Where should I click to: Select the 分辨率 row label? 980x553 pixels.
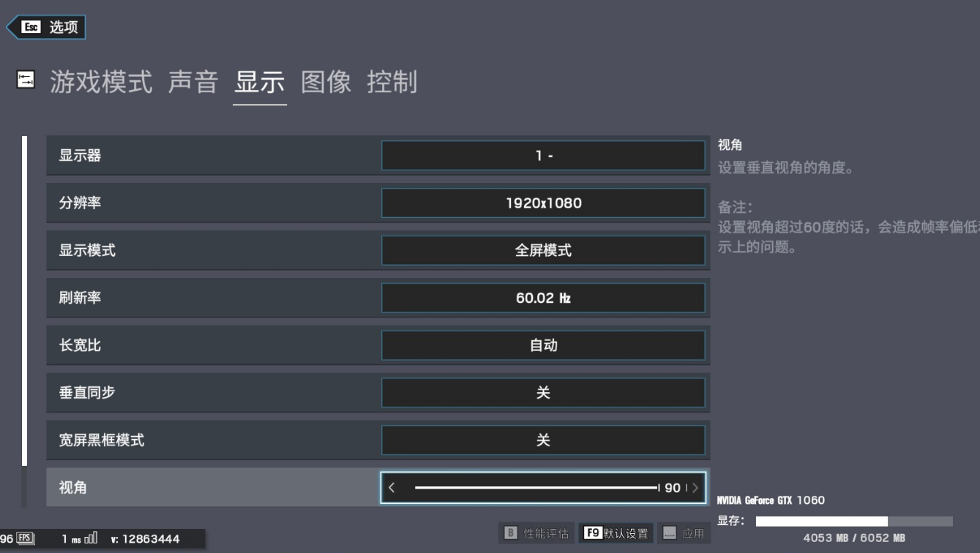click(x=80, y=203)
